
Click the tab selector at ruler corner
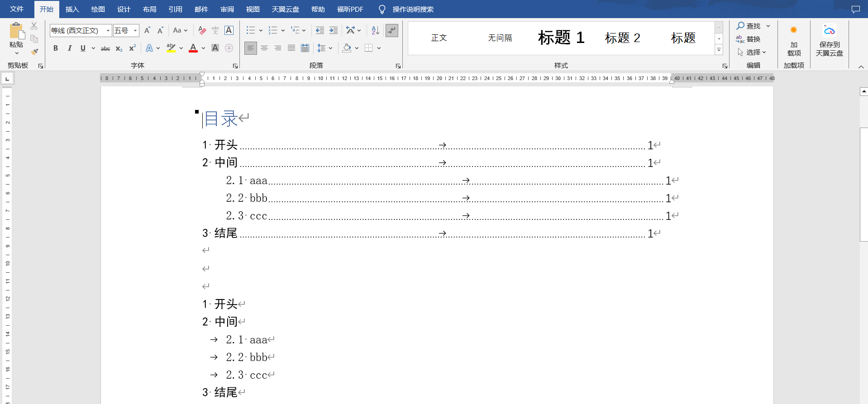7,79
